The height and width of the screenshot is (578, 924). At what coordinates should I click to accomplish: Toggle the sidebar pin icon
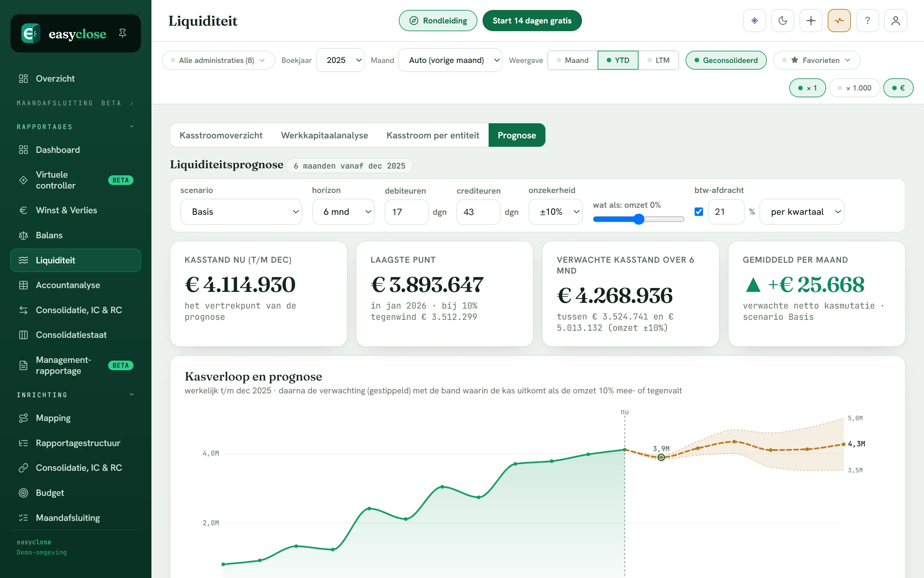(x=123, y=33)
